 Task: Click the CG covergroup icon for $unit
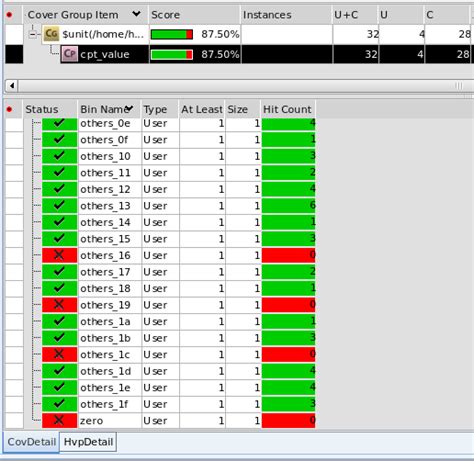point(51,34)
